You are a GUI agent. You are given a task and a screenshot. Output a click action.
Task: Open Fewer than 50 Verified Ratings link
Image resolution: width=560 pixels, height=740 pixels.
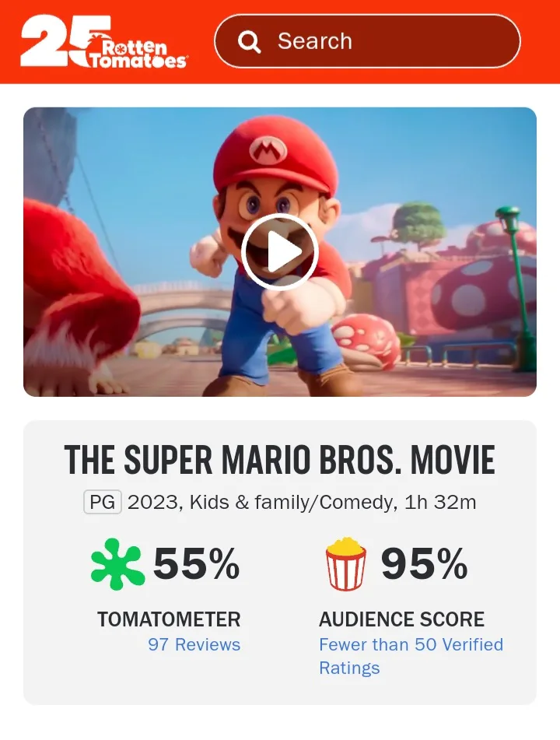point(411,655)
